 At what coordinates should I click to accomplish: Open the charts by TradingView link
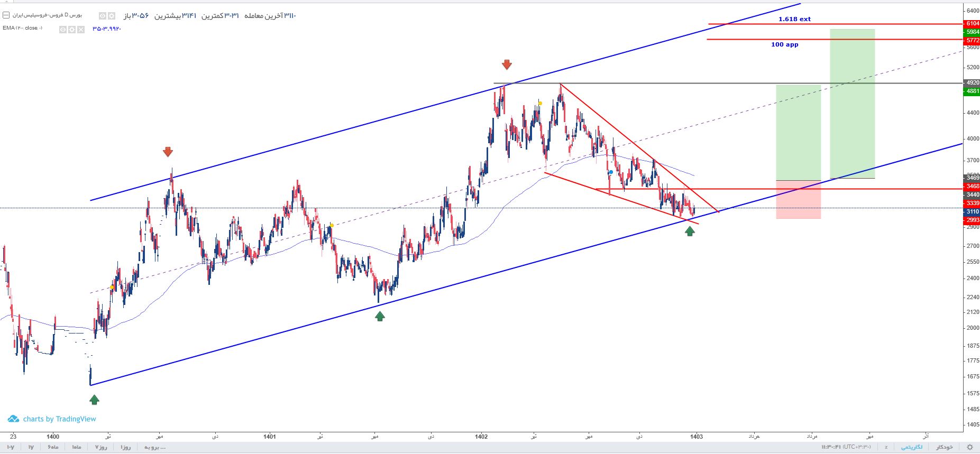[x=52, y=419]
